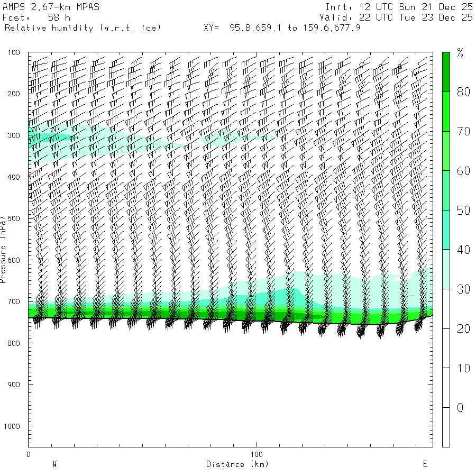Screen dimensions: 476x476
Task: Click the 'W' west endpoint label
Action: [x=54, y=464]
